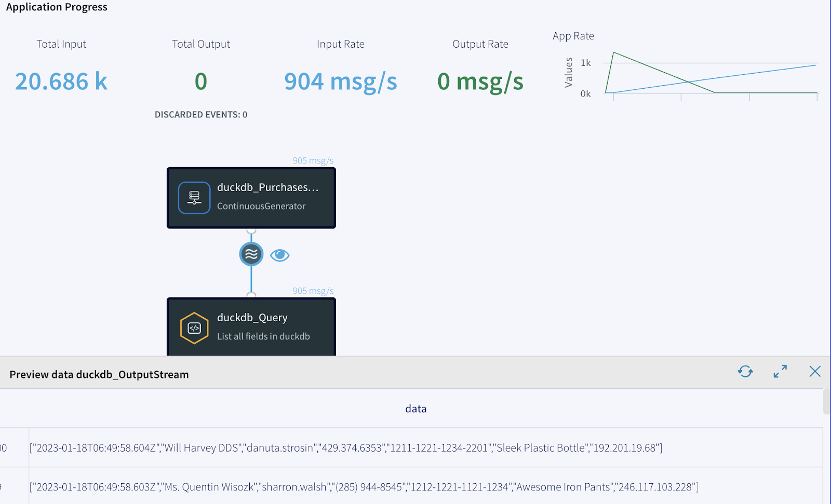Click the DISCARDED EVENTS: 0 label
Viewport: 831px width, 504px height.
tap(201, 115)
